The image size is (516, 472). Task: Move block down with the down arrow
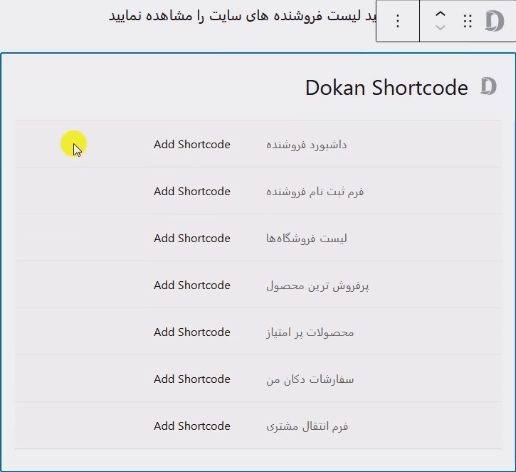(440, 27)
